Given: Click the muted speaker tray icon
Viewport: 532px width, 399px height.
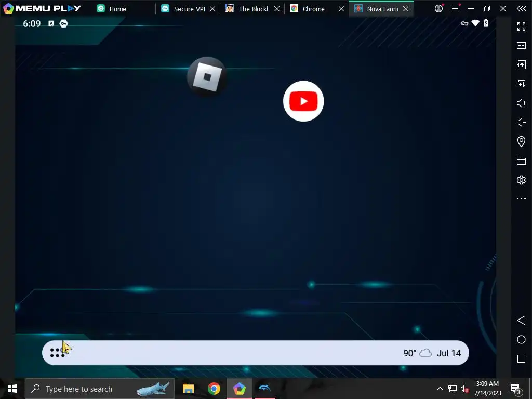Looking at the screenshot, I should tap(464, 389).
